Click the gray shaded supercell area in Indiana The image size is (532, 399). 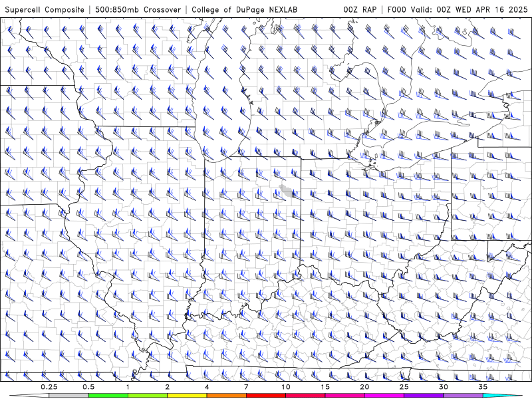287,190
